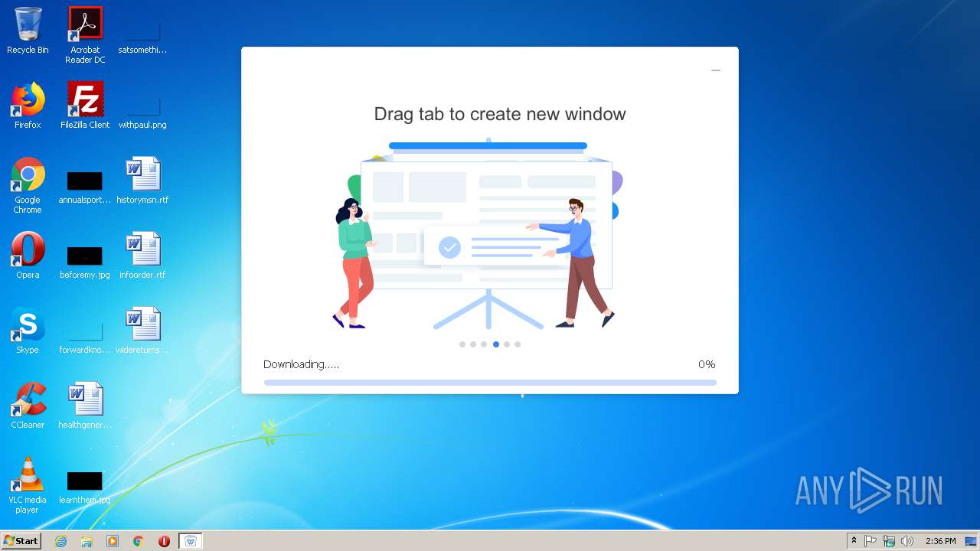Select the third slide indicator dot
Image resolution: width=980 pixels, height=551 pixels.
(x=484, y=344)
